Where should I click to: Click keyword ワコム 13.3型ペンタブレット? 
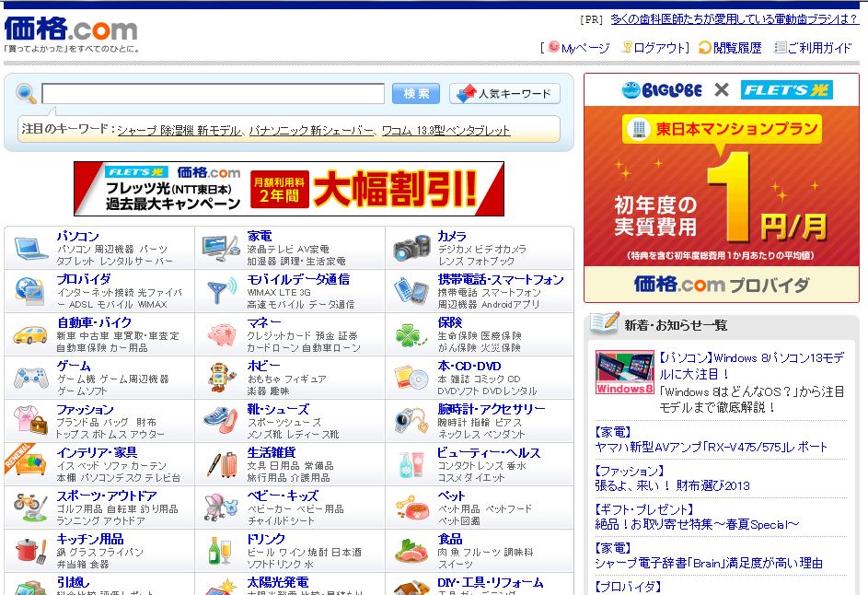tap(446, 131)
